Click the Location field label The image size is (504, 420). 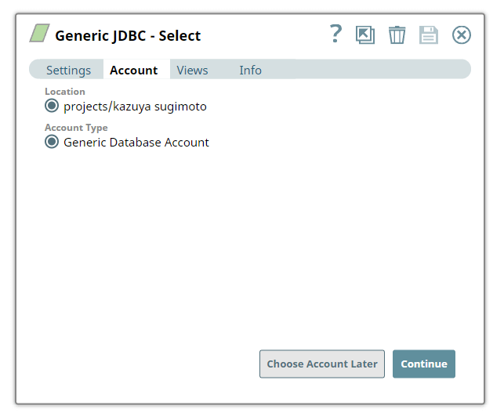point(65,92)
